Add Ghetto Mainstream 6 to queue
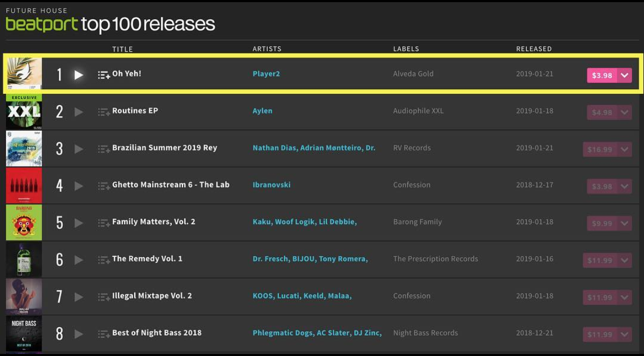 (x=104, y=186)
